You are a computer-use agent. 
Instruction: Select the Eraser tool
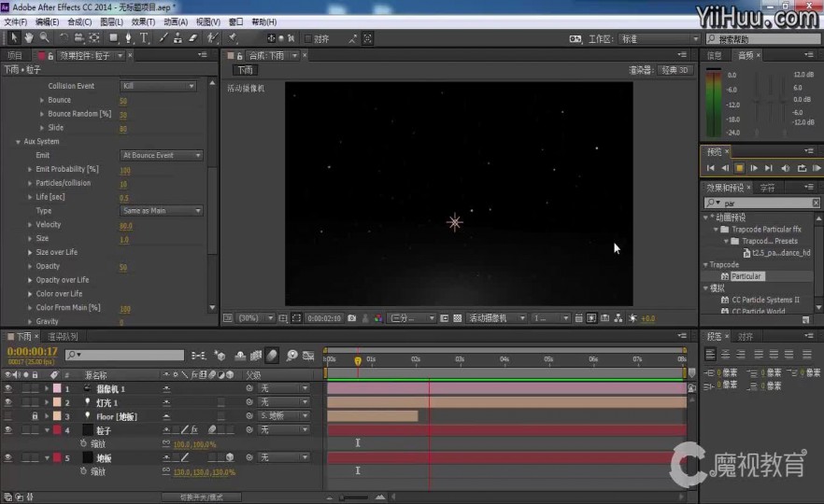192,37
